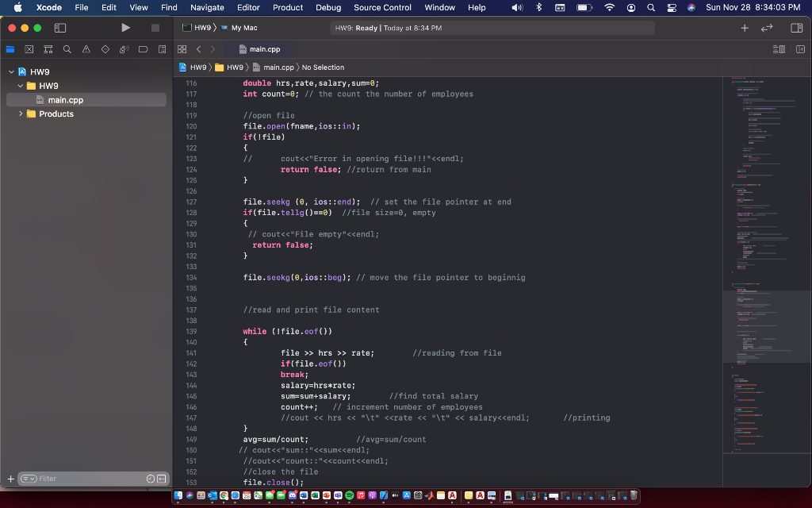This screenshot has width=812, height=508.
Task: Open the File menu
Action: click(82, 7)
